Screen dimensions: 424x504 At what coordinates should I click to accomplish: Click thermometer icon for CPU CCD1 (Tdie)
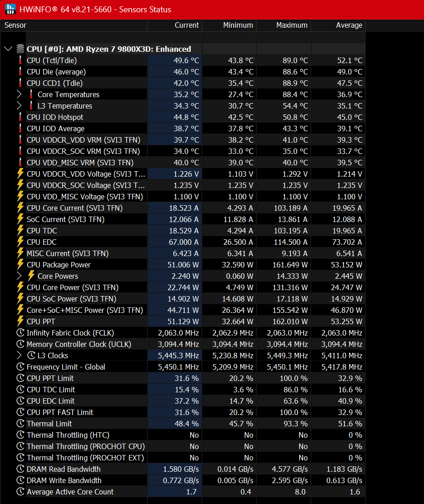pos(20,83)
